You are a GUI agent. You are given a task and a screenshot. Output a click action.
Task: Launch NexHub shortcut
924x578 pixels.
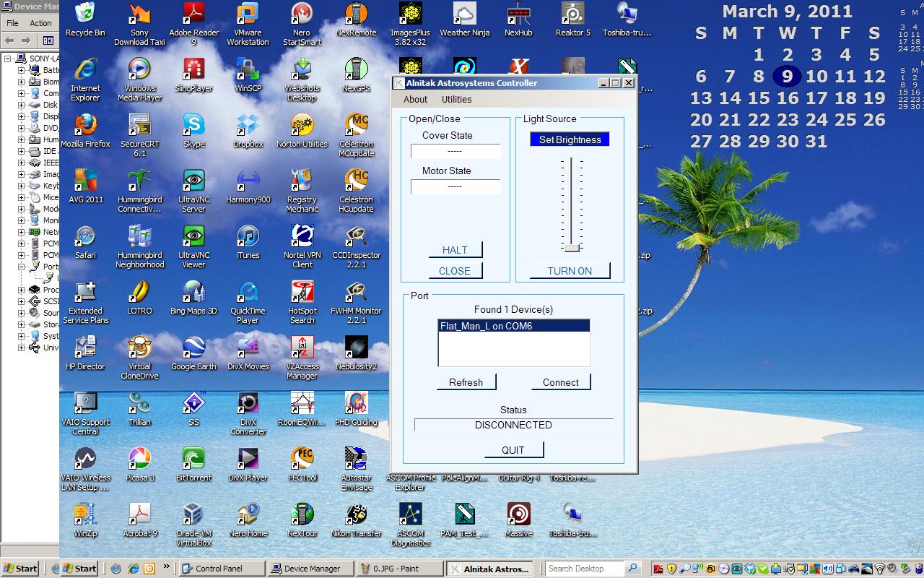coord(518,20)
